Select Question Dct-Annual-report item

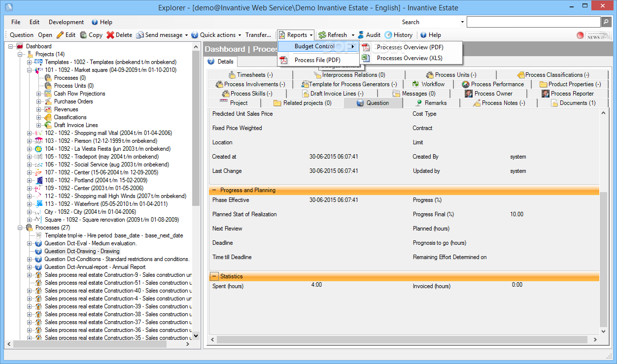point(95,267)
